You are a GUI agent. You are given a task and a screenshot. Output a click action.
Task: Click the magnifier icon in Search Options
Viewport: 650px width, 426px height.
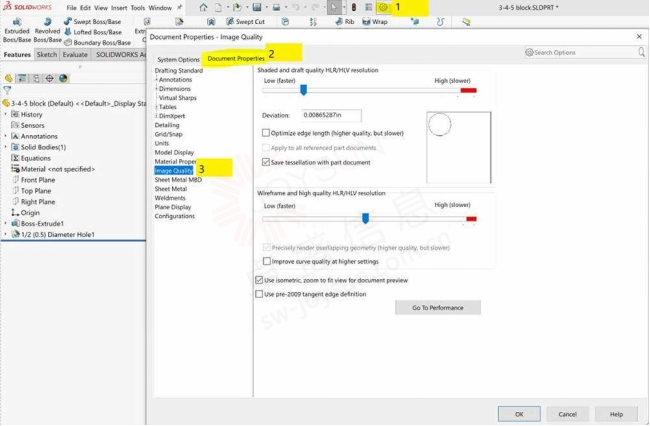point(641,52)
